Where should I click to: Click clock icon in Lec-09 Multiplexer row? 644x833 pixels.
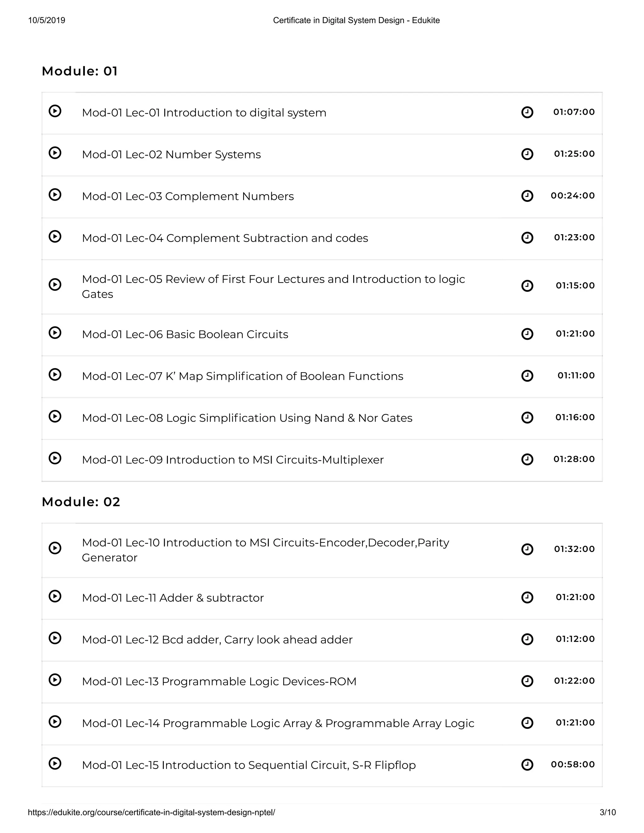tap(527, 459)
